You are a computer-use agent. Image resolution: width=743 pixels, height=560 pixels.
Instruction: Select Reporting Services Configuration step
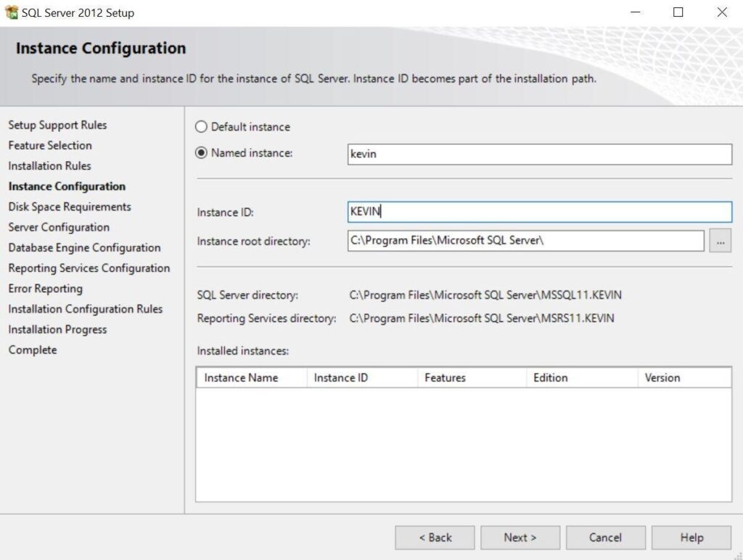pyautogui.click(x=89, y=268)
